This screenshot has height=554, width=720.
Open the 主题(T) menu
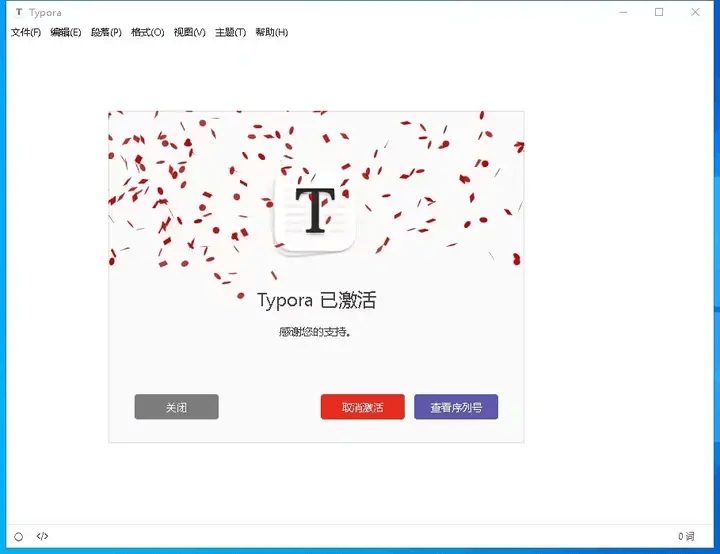[231, 32]
